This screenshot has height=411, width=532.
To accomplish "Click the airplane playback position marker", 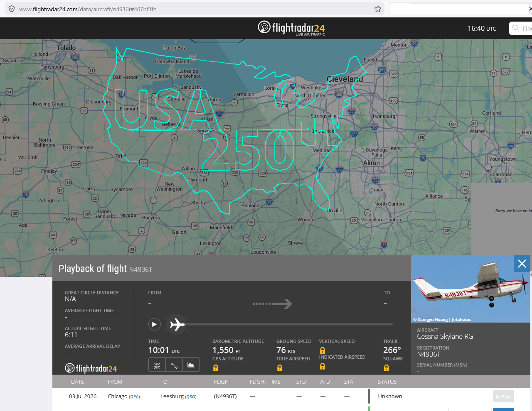I will pos(177,324).
